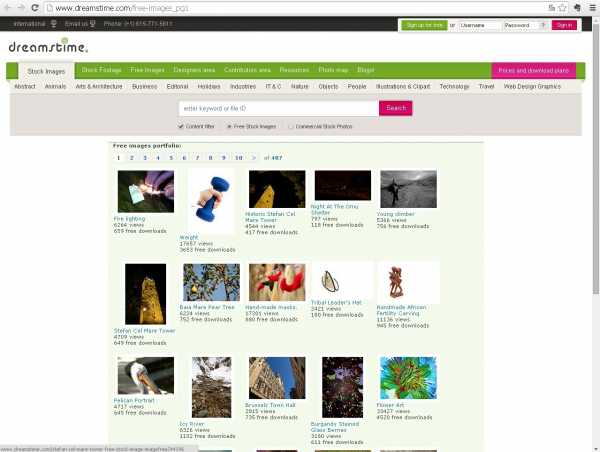Browse the Animals category

(55, 86)
